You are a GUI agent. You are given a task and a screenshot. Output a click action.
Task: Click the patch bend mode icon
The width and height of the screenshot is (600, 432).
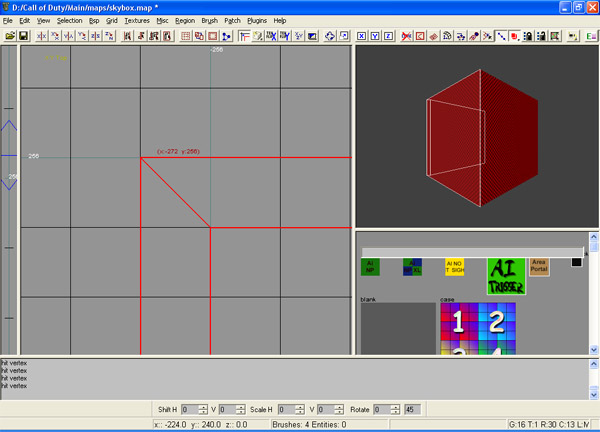tap(447, 36)
